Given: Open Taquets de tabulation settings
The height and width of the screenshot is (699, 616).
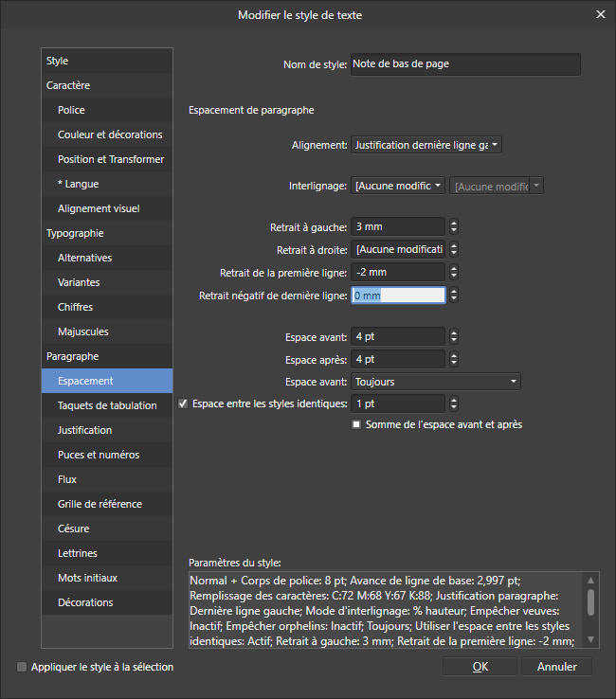Looking at the screenshot, I should [x=107, y=405].
